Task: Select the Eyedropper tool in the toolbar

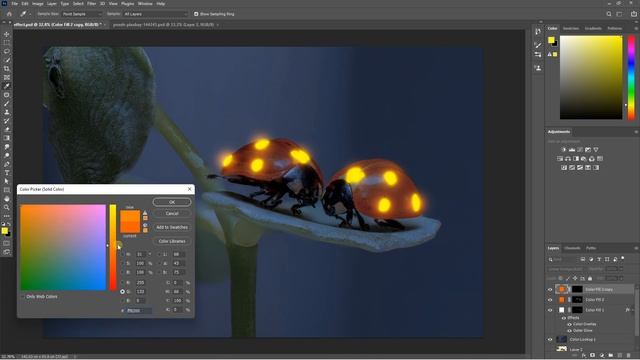Action: point(7,86)
